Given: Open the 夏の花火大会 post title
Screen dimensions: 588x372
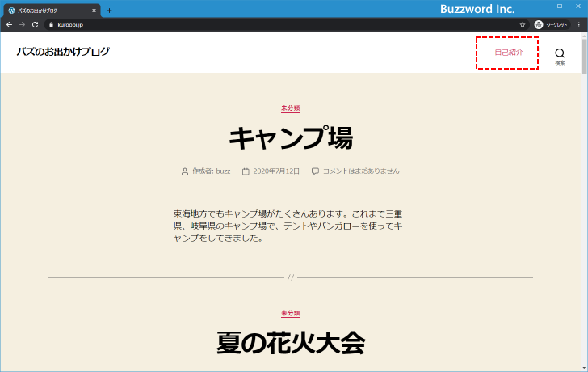Looking at the screenshot, I should [x=291, y=343].
